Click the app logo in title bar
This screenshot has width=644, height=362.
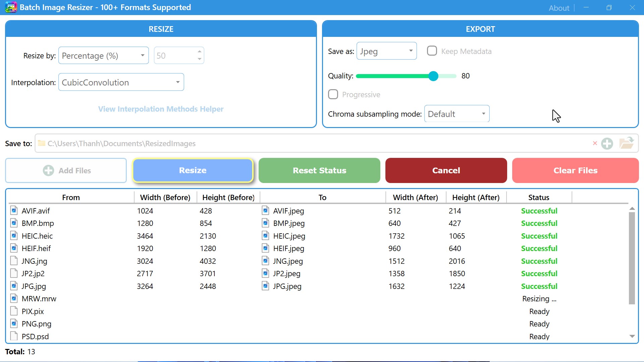click(x=11, y=7)
